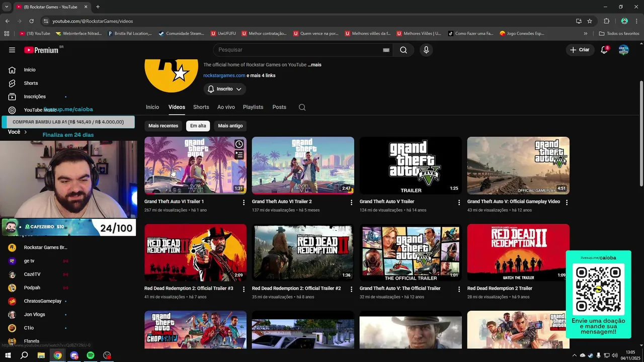Open options for GTA V The Official Trailer
Viewport: 644px width, 362px height.
click(459, 289)
